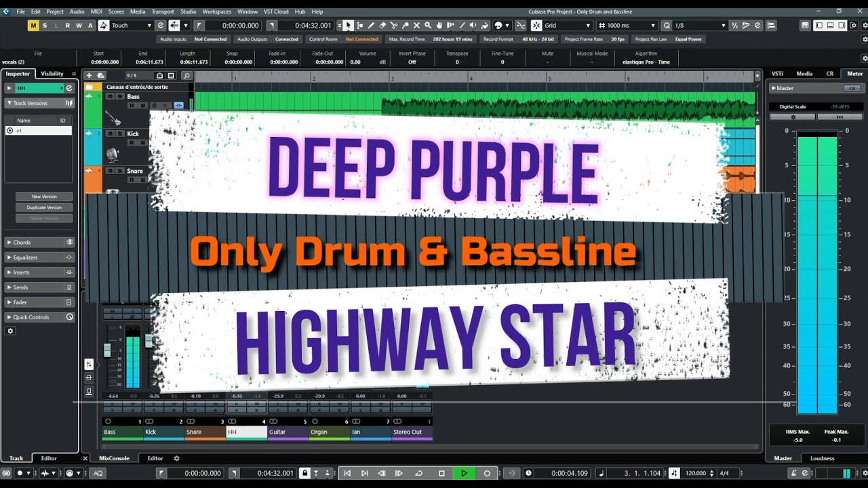This screenshot has width=868, height=488.
Task: Toggle the Snap grid icon in toolbar
Action: (536, 25)
